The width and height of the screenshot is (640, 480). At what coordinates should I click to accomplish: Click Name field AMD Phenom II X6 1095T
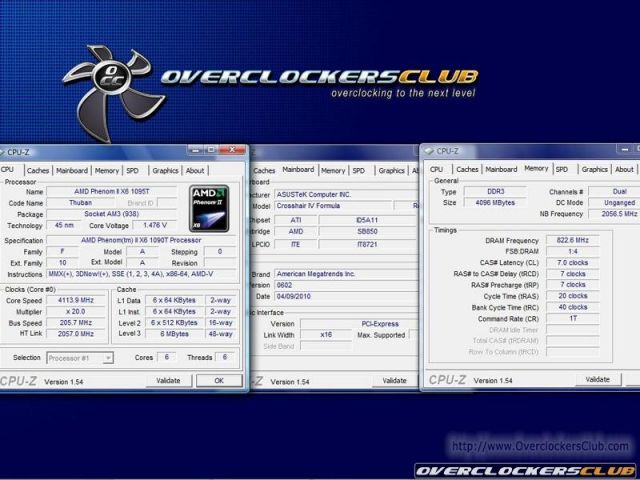click(x=112, y=191)
